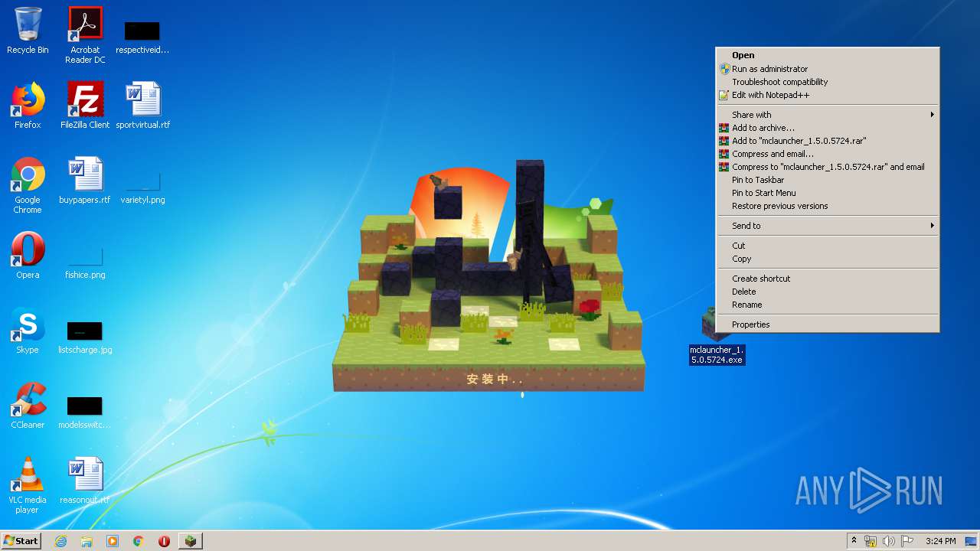Open the Recycle Bin desktop icon

point(28,31)
